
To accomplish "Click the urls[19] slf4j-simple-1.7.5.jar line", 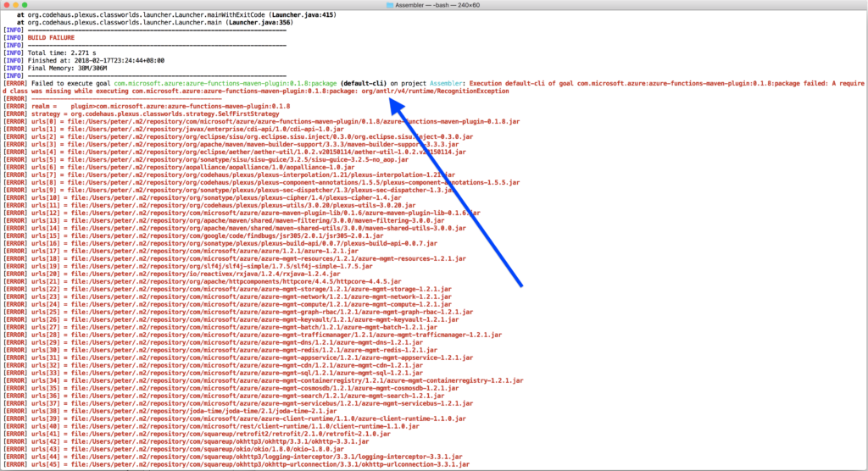I will [187, 266].
